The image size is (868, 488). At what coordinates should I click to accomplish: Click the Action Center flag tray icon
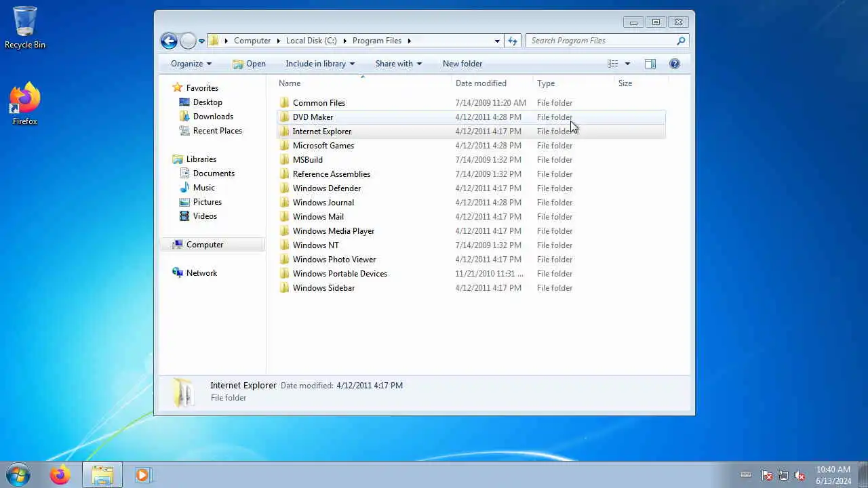[x=767, y=476]
